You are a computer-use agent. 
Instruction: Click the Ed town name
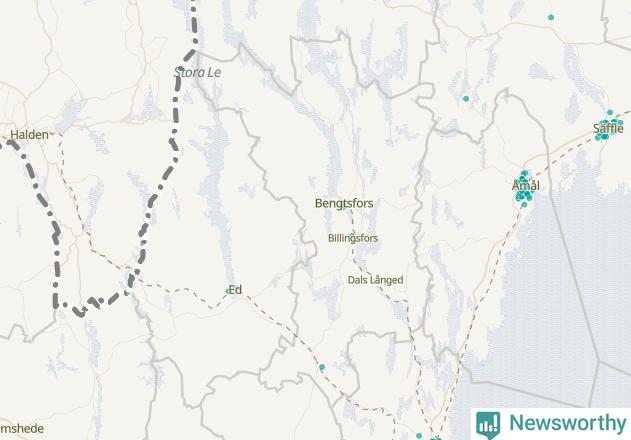point(235,290)
